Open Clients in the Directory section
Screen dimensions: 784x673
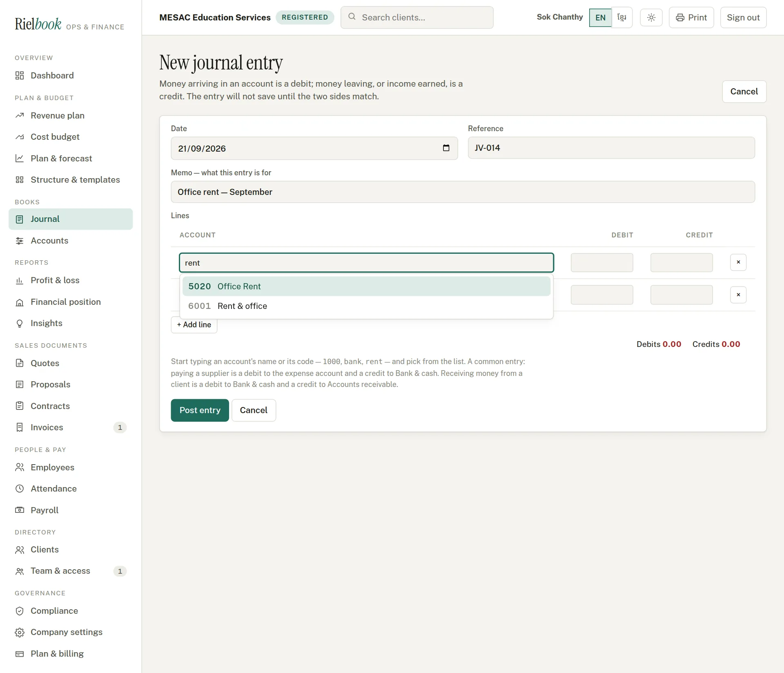pyautogui.click(x=71, y=550)
